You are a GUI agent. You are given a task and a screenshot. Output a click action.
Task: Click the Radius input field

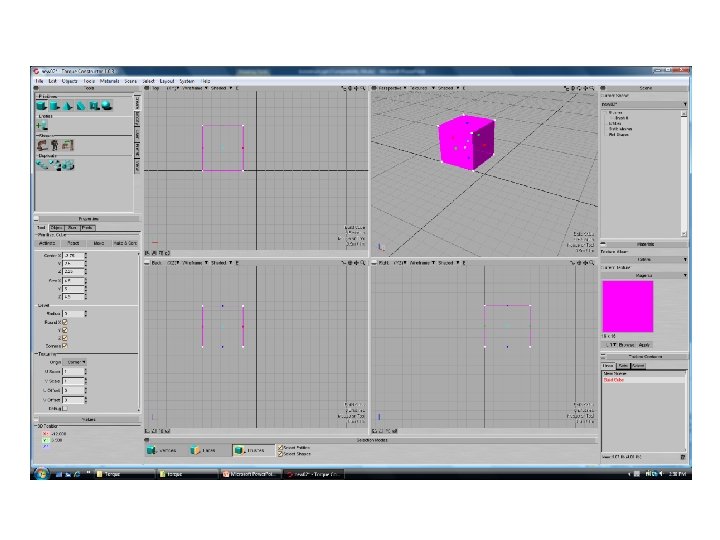(73, 314)
